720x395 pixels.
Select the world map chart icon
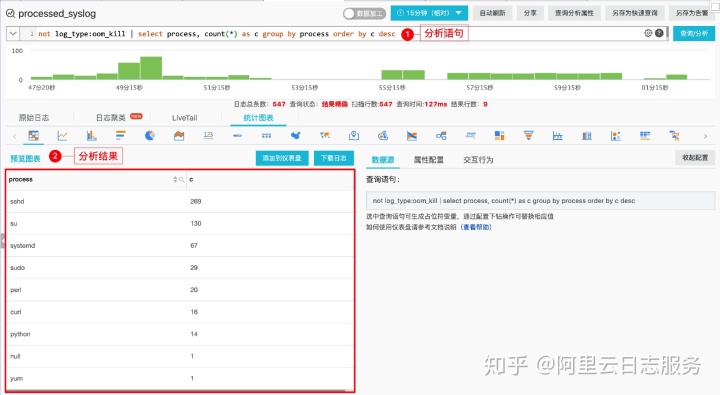click(325, 135)
